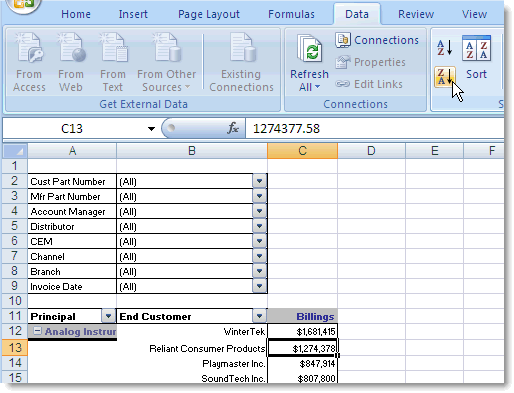514x393 pixels.
Task: Open the From Other Sources menu
Action: 166,62
